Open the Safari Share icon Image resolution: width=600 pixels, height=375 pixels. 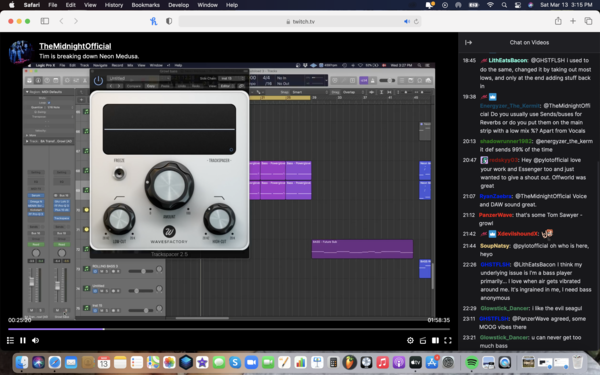[x=558, y=21]
